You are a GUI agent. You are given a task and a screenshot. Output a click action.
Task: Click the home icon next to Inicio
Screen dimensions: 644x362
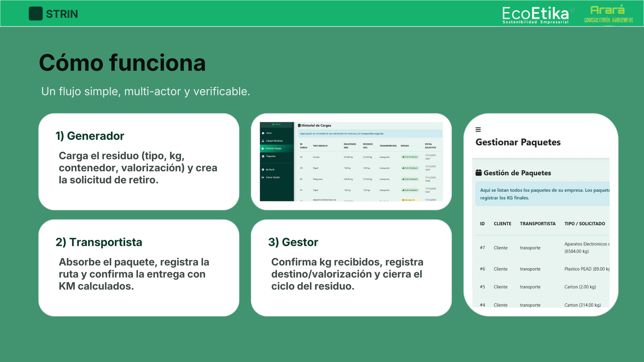(263, 133)
